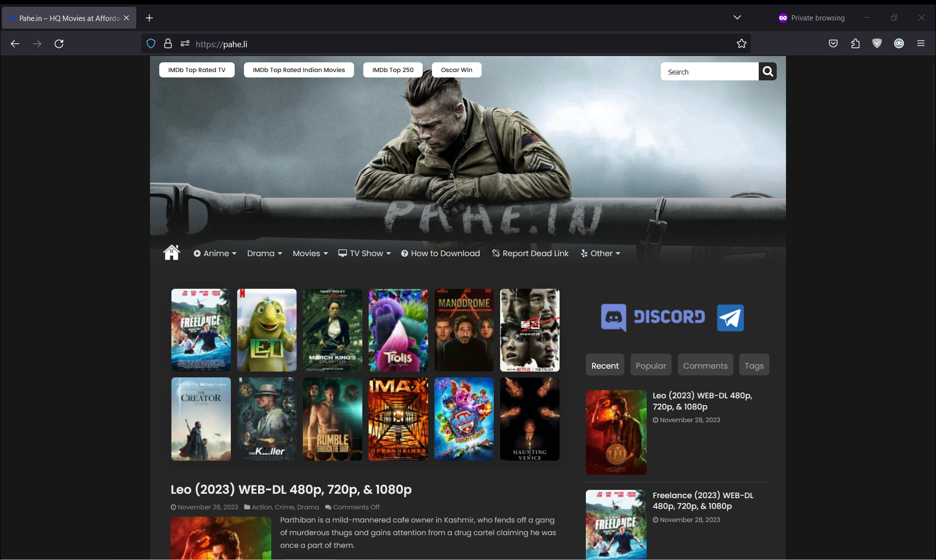Viewport: 936px width, 560px height.
Task: Click the Save to Pocket icon
Action: coord(833,44)
